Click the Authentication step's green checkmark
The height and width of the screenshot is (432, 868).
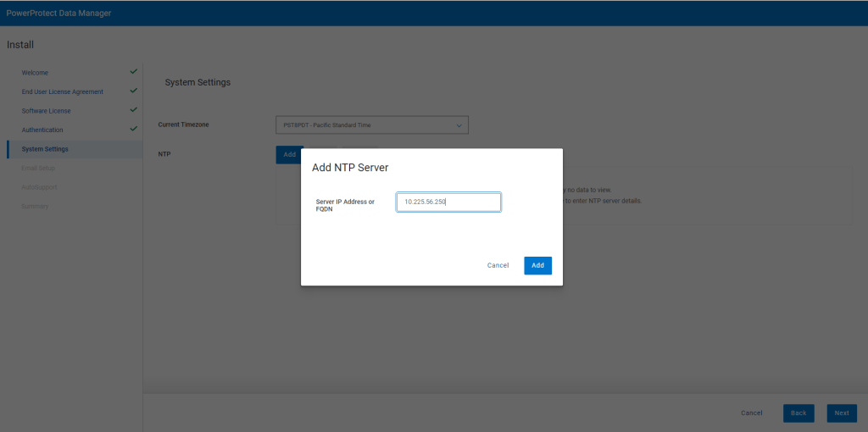(133, 129)
